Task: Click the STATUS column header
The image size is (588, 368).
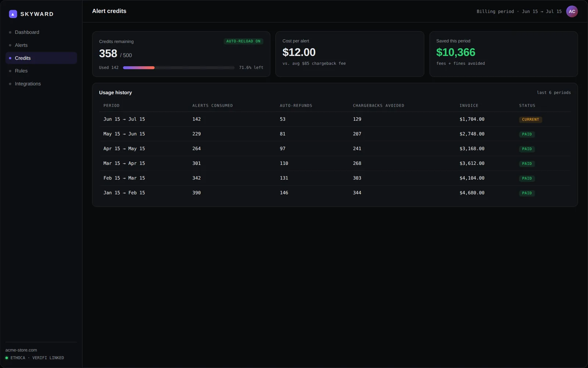Action: [527, 106]
